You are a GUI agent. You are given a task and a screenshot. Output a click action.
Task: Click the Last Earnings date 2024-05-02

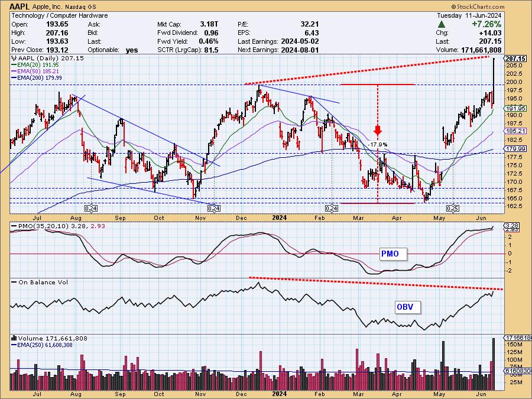point(300,41)
